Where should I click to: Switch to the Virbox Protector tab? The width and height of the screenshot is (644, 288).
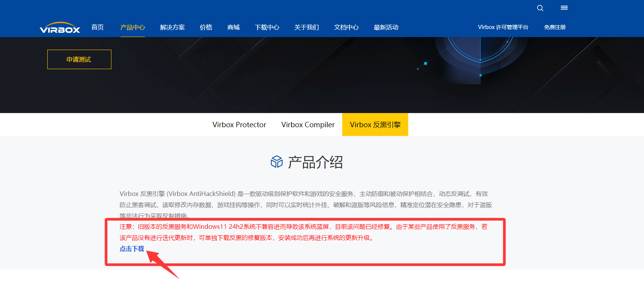239,125
